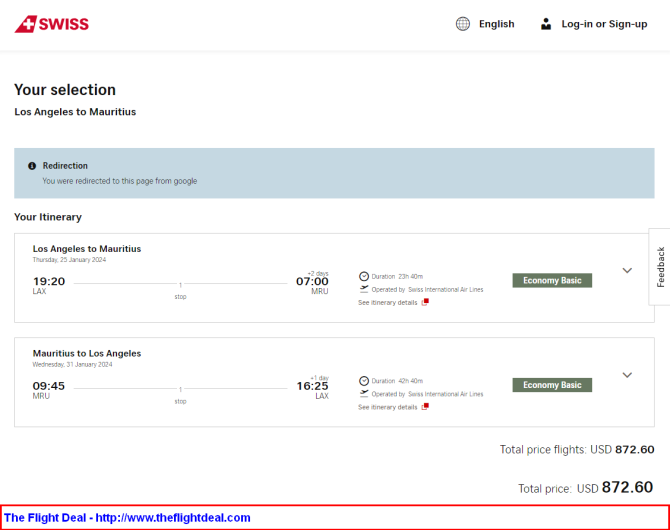
Task: Click the large Total price USD 872.60
Action: pos(585,488)
